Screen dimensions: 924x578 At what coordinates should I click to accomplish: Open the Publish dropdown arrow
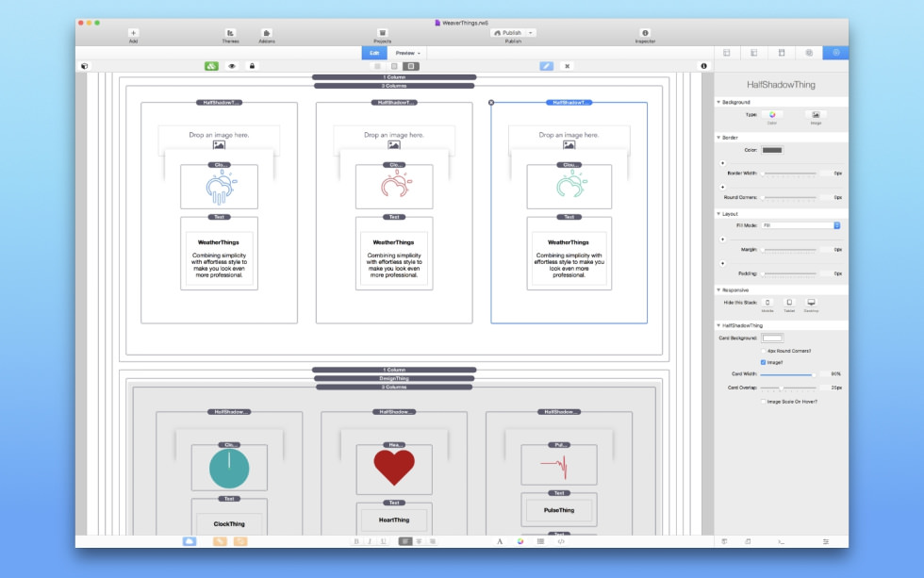click(x=530, y=33)
